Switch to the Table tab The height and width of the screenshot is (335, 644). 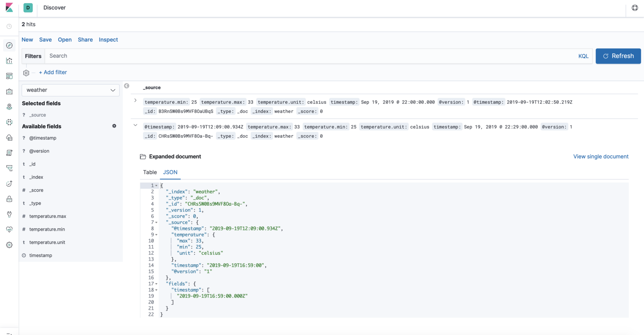click(150, 172)
